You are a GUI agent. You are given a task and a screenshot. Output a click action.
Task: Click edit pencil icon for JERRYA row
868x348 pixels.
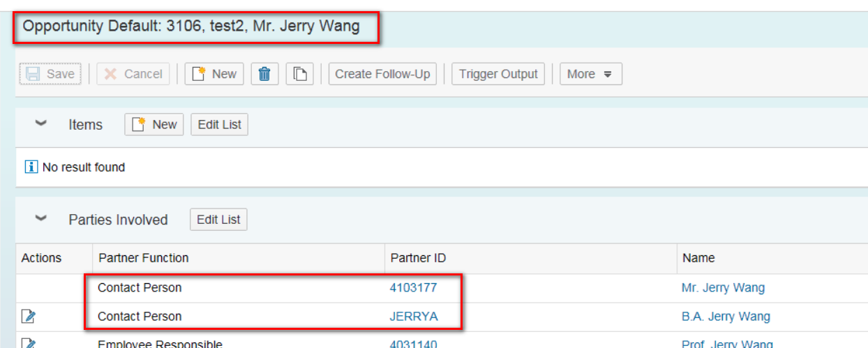tap(29, 317)
